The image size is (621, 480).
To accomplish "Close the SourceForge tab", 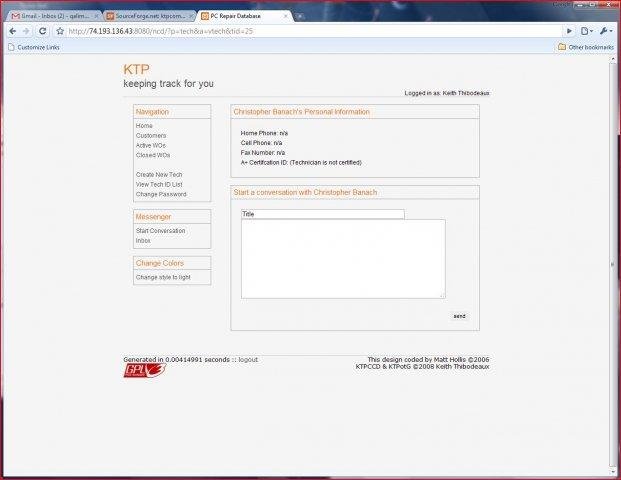I will [191, 16].
